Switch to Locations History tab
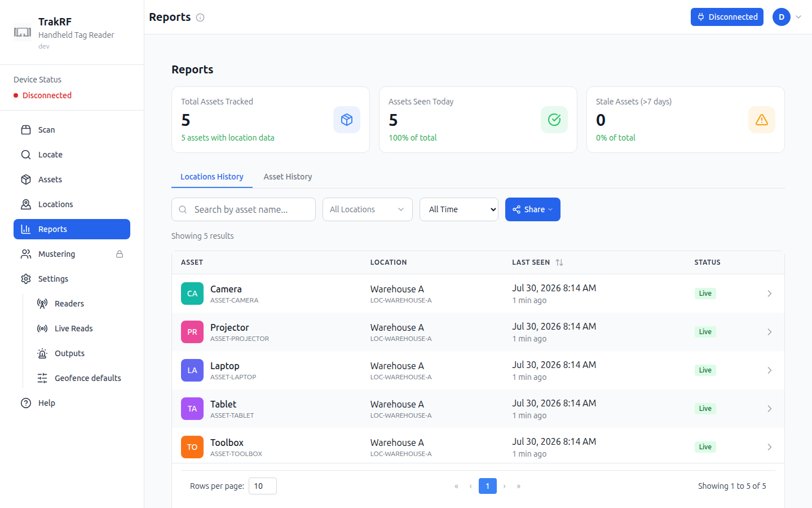 (212, 177)
